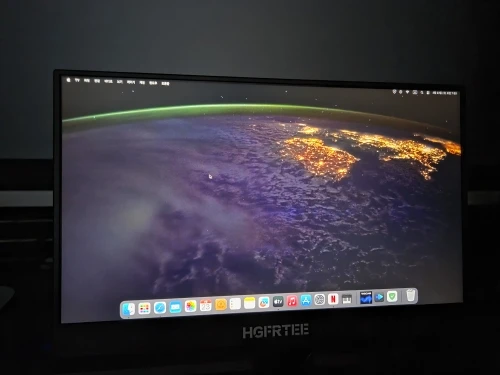Launch Safari browser from the Dock
The width and height of the screenshot is (500, 375).
160,308
